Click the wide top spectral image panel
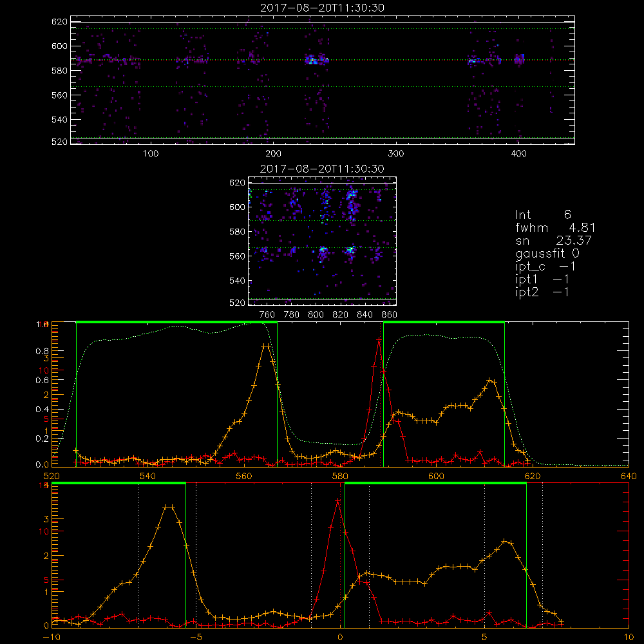The height and width of the screenshot is (644, 644). [x=323, y=80]
